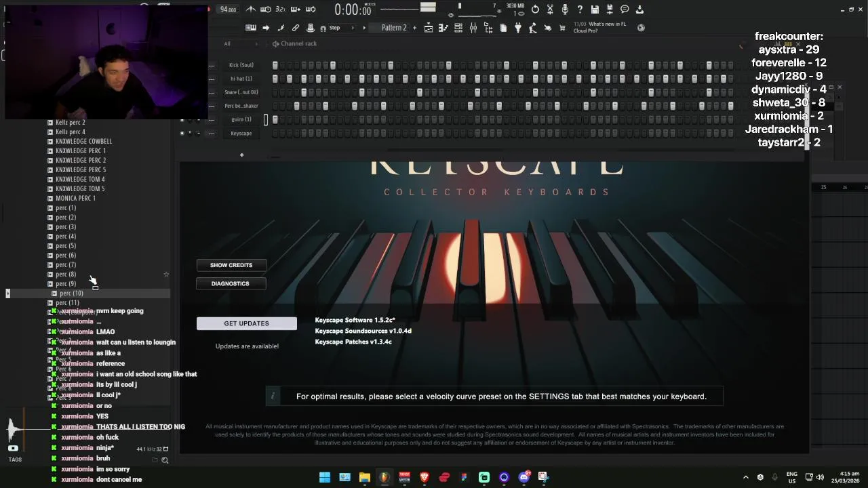This screenshot has height=488, width=868.
Task: Click the browser search magnifier icon
Action: (x=165, y=460)
